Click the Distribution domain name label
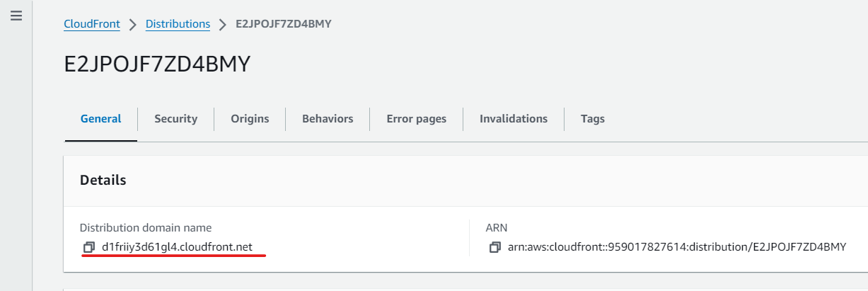The width and height of the screenshot is (868, 291). pyautogui.click(x=146, y=228)
